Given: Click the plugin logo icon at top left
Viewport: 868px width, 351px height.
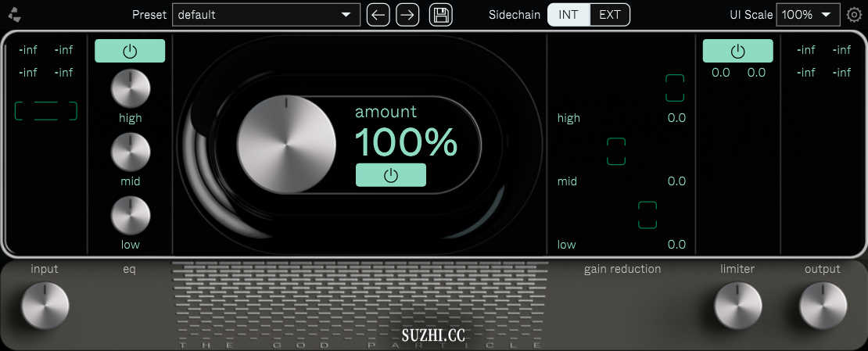Looking at the screenshot, I should tap(16, 15).
